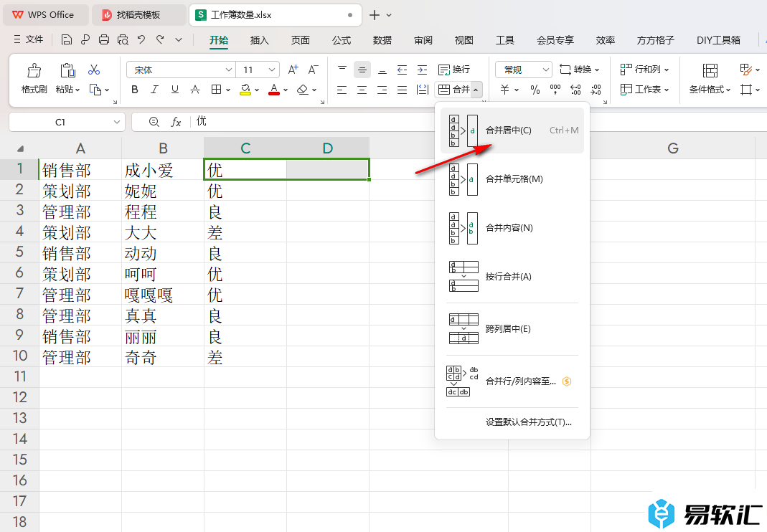Click the percent style icon

[x=535, y=90]
